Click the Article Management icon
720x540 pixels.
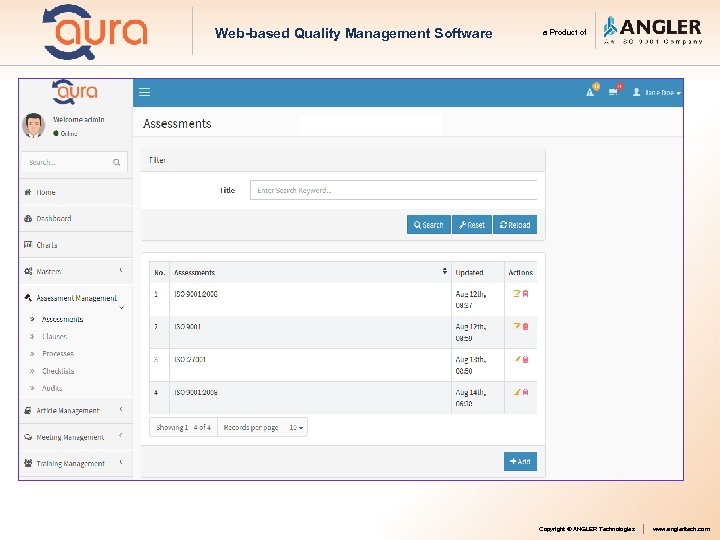coord(28,411)
